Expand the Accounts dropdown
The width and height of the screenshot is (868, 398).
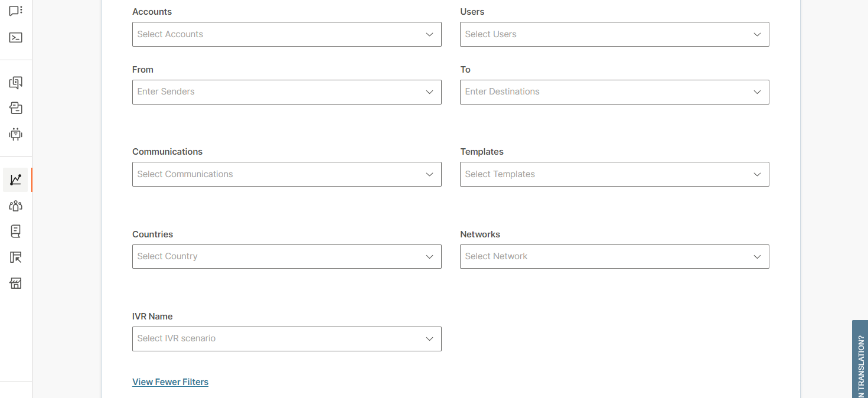[x=286, y=34]
